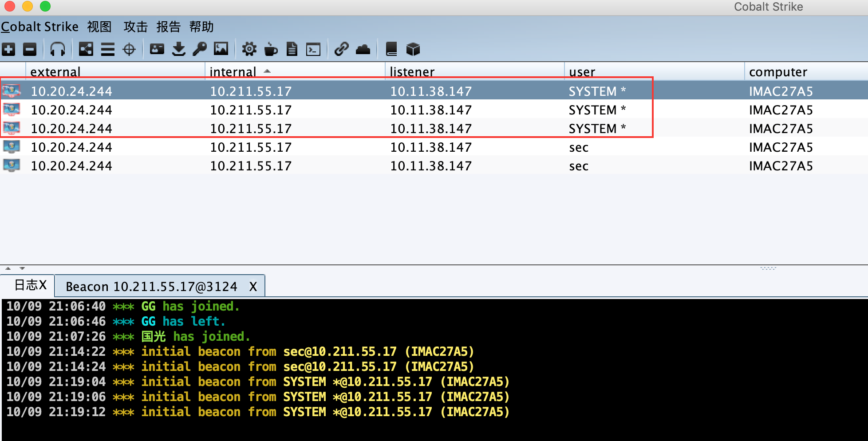Click the gear icon for Windows executable
Viewport: 868px width, 441px height.
pos(249,49)
